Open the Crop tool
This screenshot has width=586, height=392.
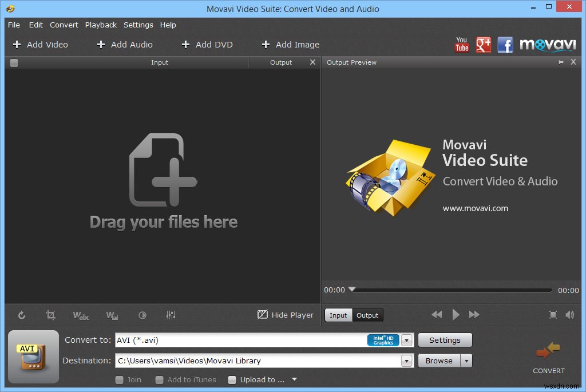click(x=52, y=315)
